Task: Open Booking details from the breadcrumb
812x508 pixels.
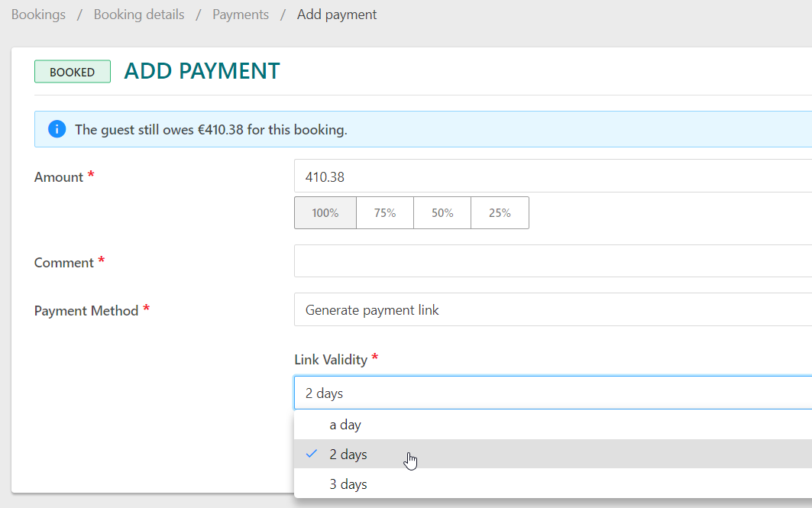Action: [139, 15]
